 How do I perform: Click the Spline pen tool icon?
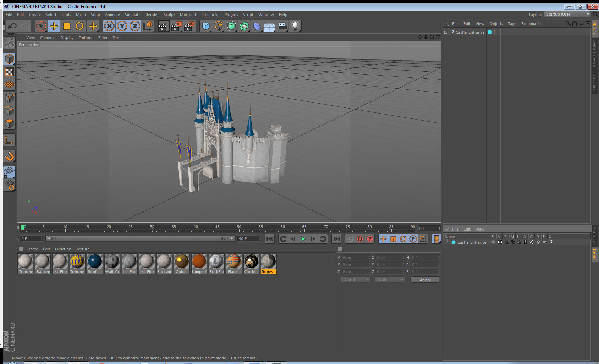point(219,26)
